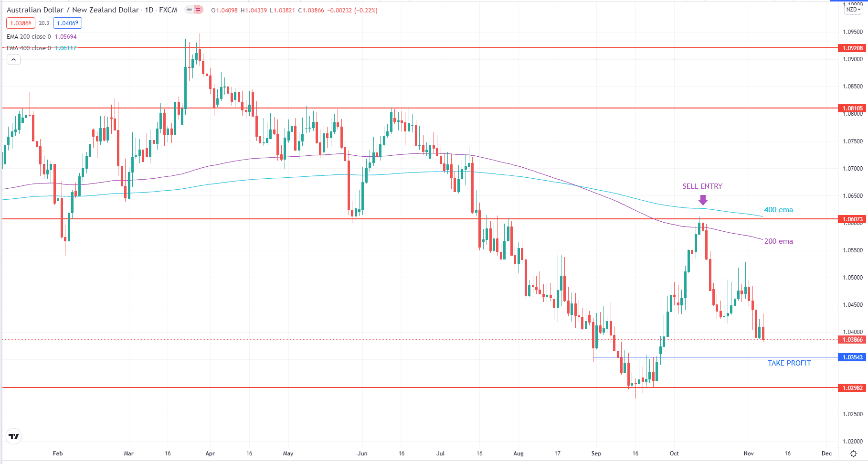Screen dimensions: 868x464
Task: Click the TradingView logo
Action: pyautogui.click(x=14, y=436)
